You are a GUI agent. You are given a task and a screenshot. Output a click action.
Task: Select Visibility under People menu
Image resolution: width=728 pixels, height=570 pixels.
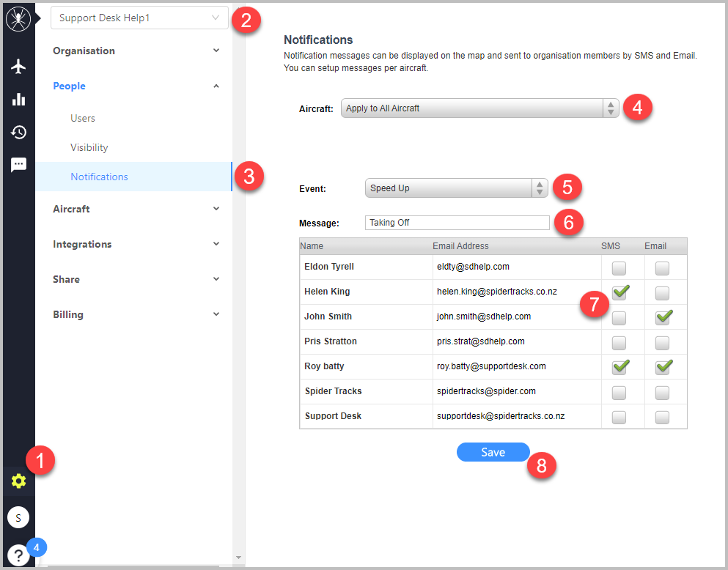pos(89,147)
